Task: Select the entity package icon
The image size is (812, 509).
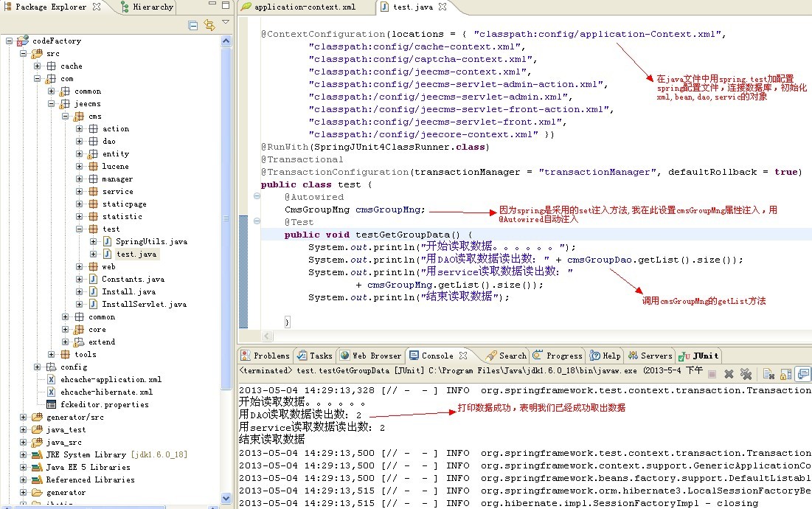Action: [93, 153]
